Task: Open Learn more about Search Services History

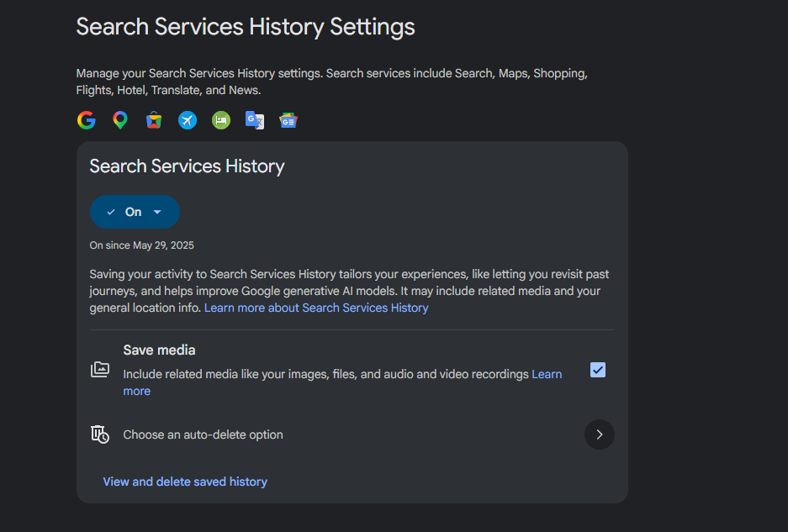Action: click(x=316, y=308)
